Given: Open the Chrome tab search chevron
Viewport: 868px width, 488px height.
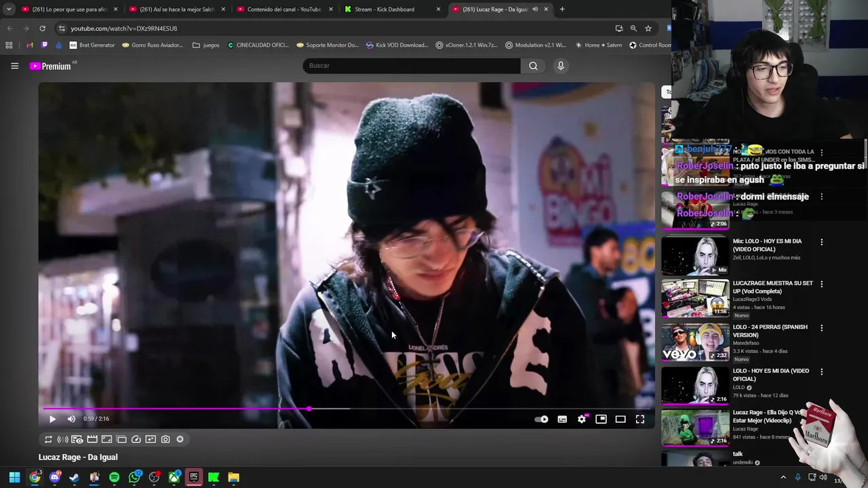Looking at the screenshot, I should pos(9,9).
